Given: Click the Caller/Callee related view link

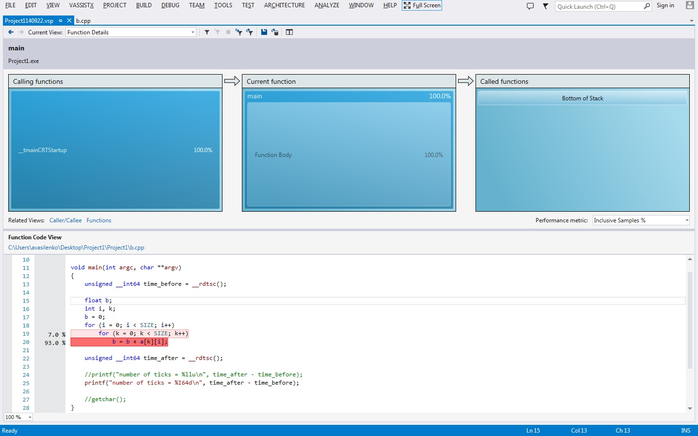Looking at the screenshot, I should point(65,220).
